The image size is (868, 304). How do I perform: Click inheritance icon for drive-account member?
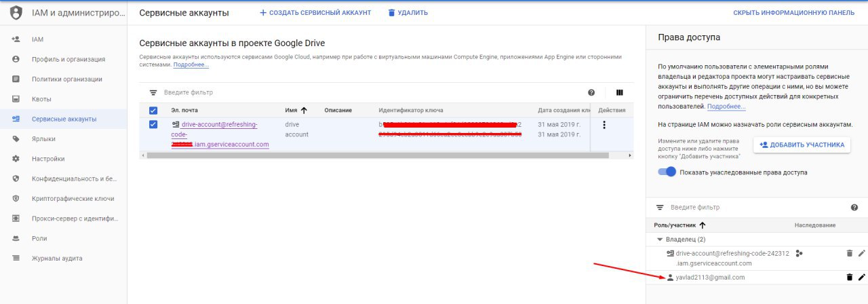799,253
